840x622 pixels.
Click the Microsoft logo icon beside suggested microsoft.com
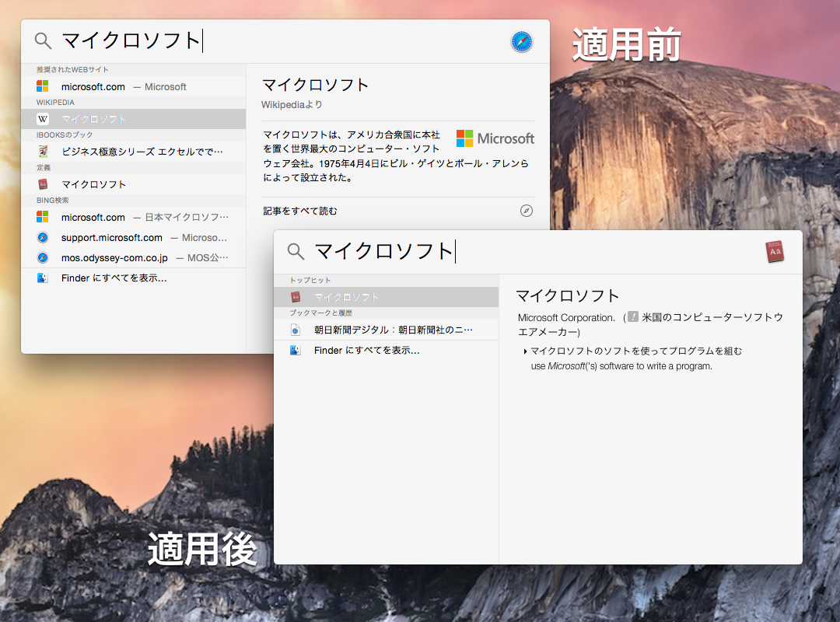pyautogui.click(x=42, y=86)
